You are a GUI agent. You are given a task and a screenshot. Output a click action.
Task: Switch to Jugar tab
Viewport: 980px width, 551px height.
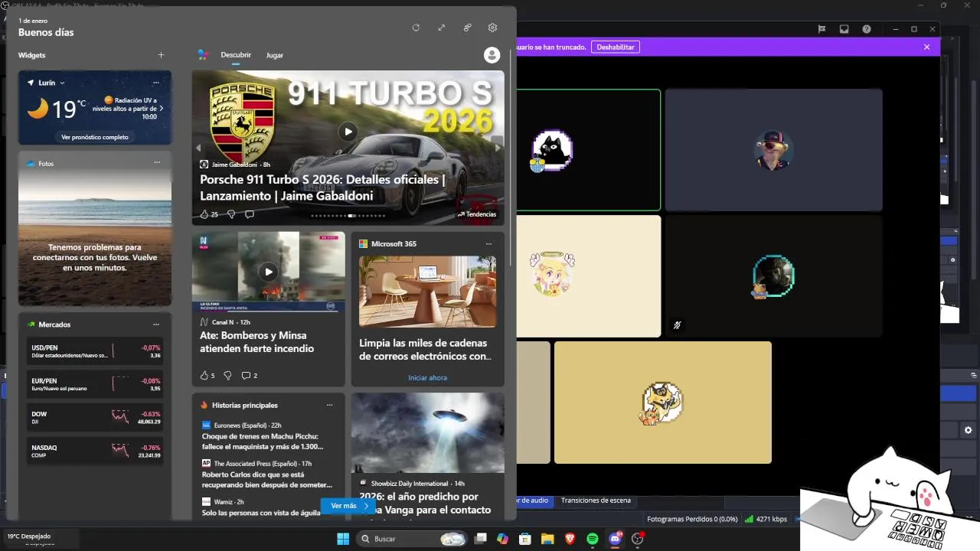point(274,55)
